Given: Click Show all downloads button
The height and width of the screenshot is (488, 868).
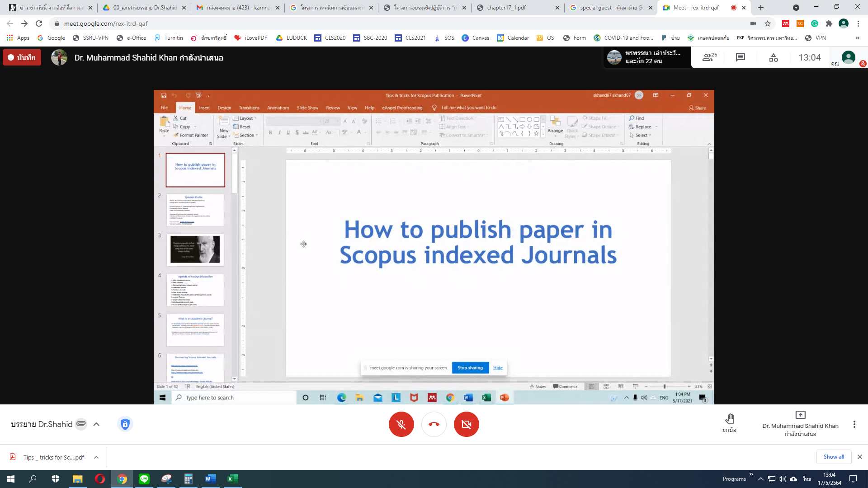Looking at the screenshot, I should [x=833, y=457].
